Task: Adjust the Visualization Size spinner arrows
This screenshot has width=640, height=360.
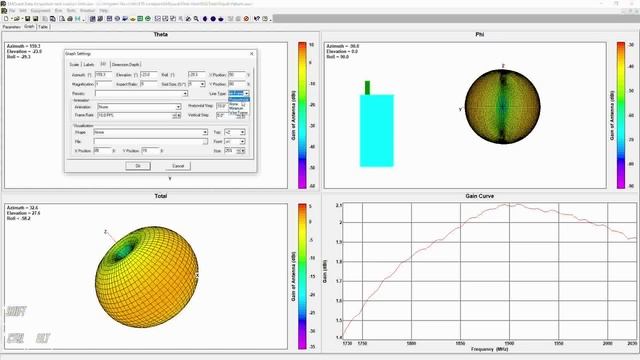Action: coord(242,151)
